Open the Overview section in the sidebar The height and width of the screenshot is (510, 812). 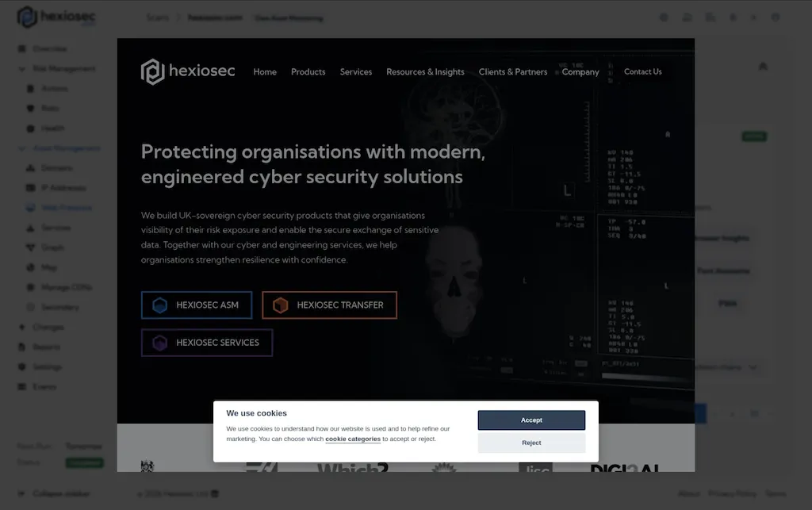point(48,48)
